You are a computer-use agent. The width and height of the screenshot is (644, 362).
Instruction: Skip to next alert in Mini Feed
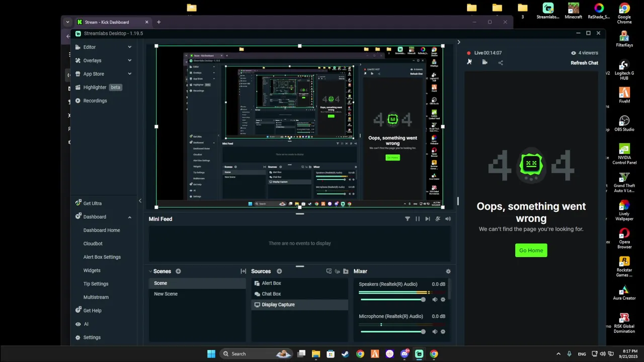[428, 219]
